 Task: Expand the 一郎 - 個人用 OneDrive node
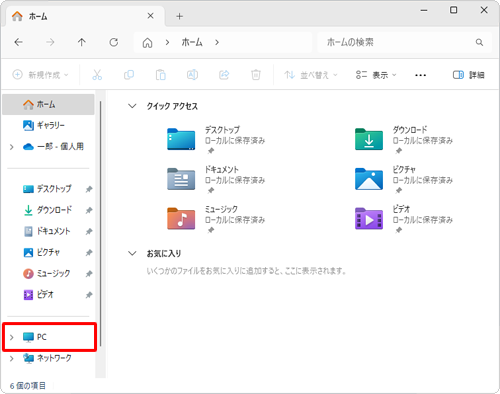pos(12,147)
